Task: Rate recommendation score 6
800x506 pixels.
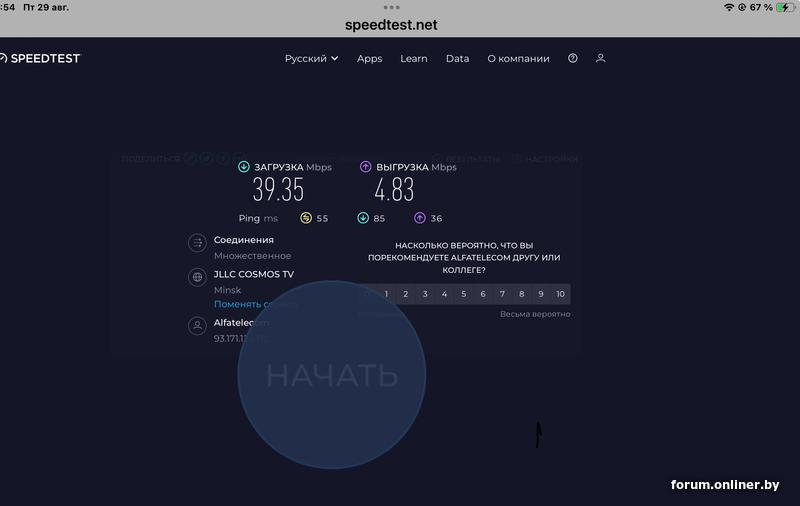Action: click(483, 294)
